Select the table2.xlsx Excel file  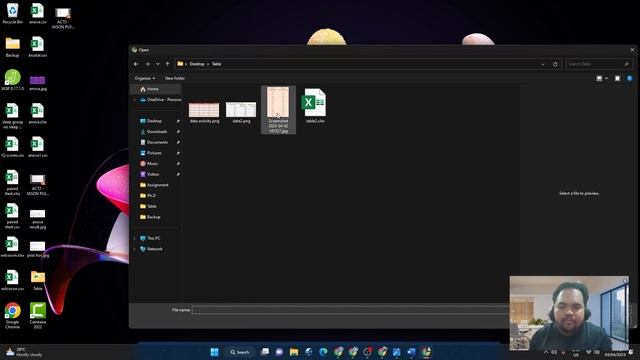coord(315,105)
